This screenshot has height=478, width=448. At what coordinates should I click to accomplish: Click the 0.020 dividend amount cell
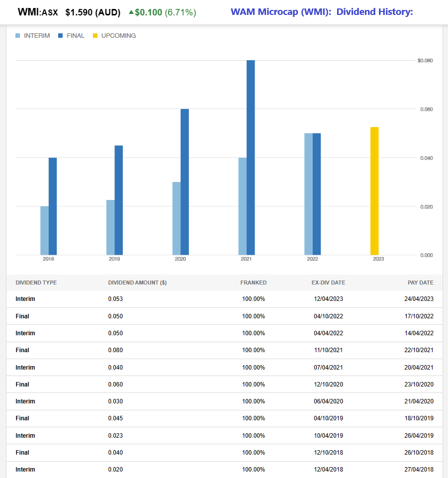point(115,470)
